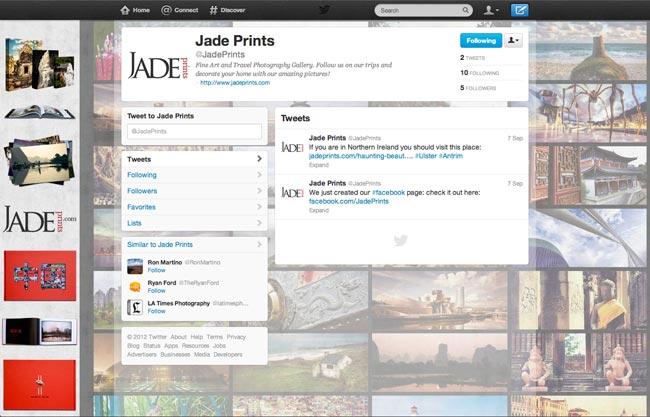
Task: Click the blue Following button
Action: click(x=481, y=41)
